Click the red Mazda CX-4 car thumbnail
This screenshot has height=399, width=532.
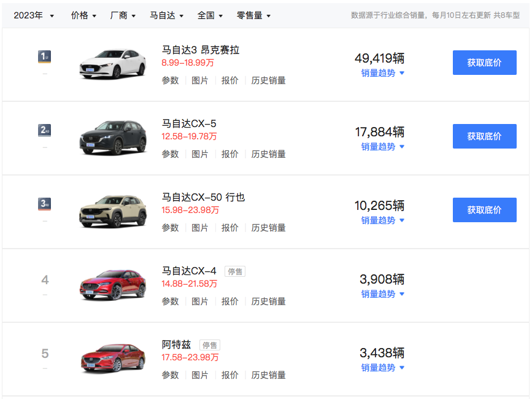pyautogui.click(x=113, y=284)
